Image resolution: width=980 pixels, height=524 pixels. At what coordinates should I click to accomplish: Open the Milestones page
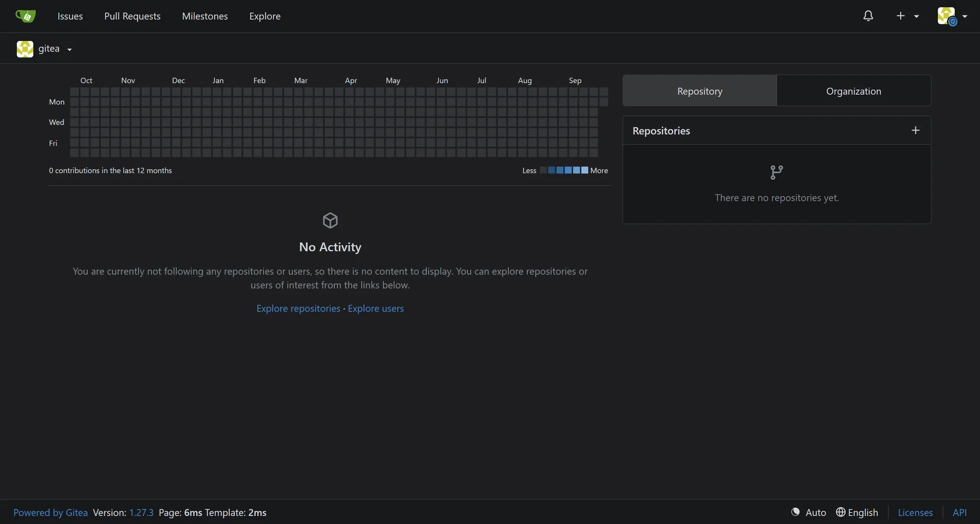pos(205,16)
